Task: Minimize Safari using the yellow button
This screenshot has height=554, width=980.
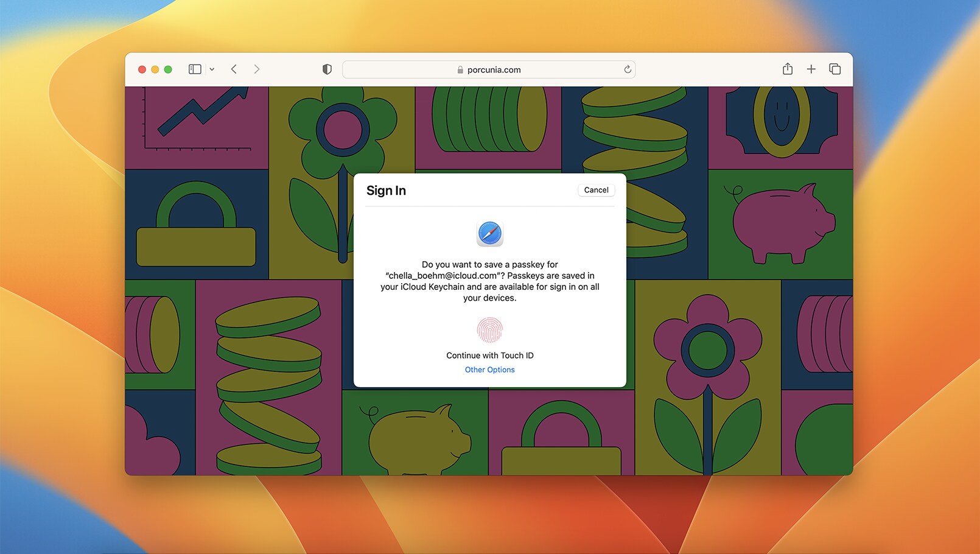Action: (x=155, y=69)
